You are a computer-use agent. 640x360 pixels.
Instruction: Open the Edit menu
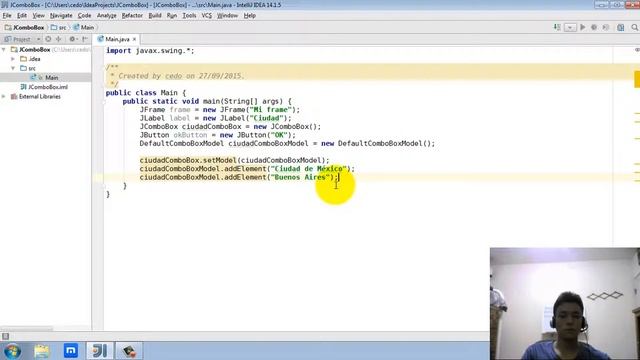tap(22, 16)
